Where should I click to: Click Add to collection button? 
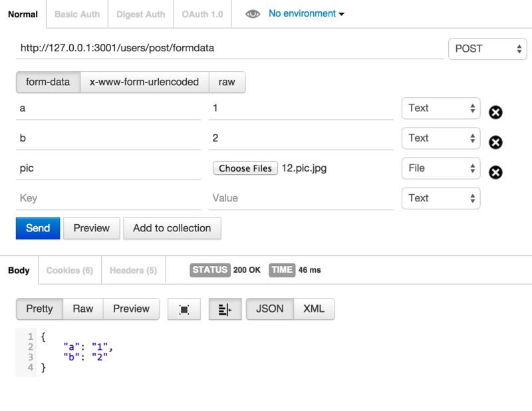pyautogui.click(x=172, y=228)
